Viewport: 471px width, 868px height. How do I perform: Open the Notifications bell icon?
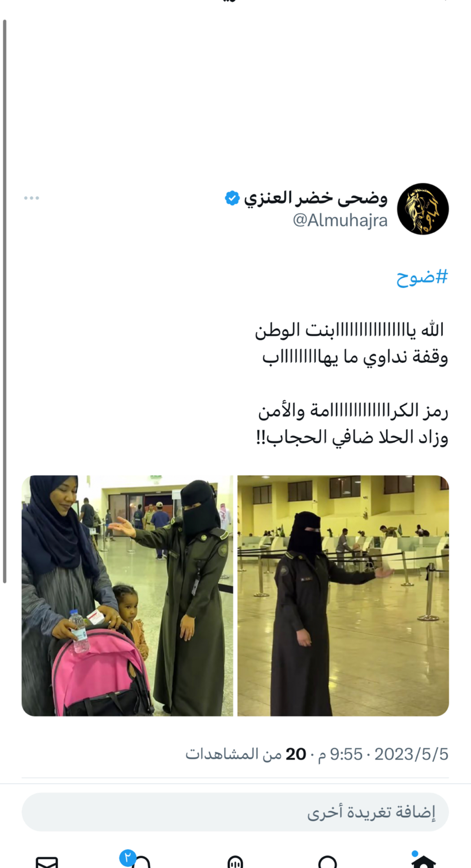141,862
